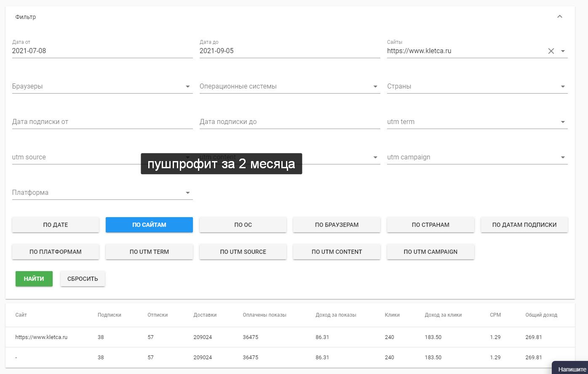588x374 pixels.
Task: Click the Подписки column header
Action: pyautogui.click(x=110, y=315)
